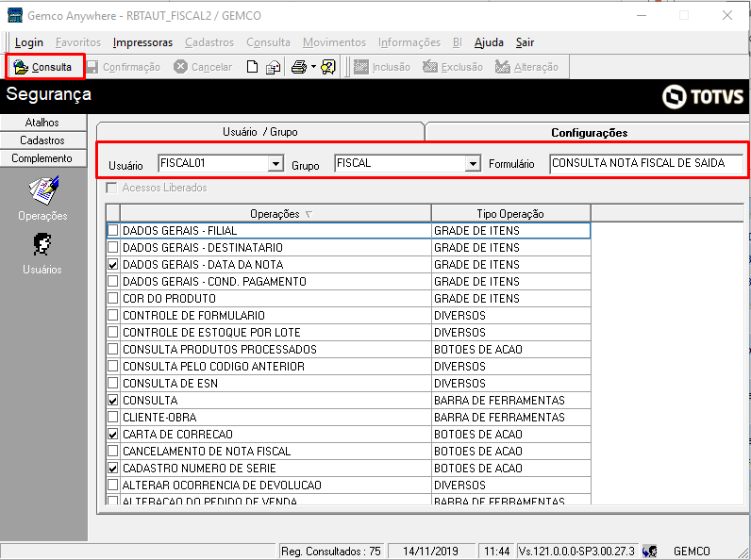The image size is (751, 560).
Task: Click the printer icon
Action: [299, 67]
